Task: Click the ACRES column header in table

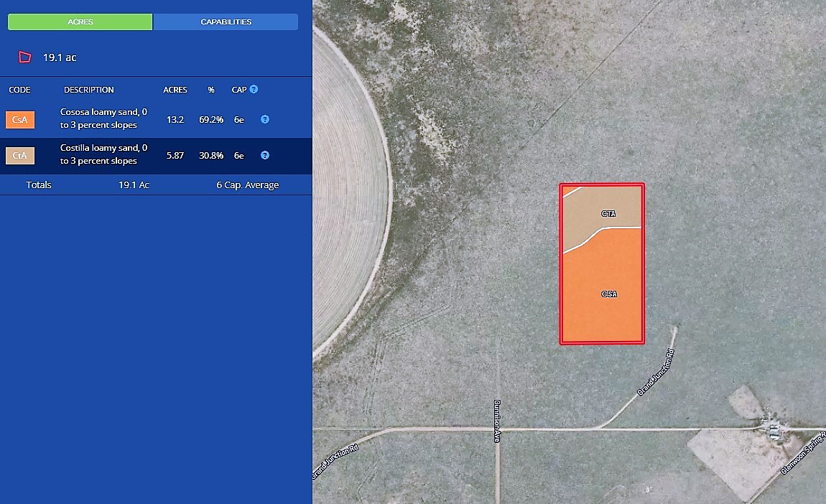Action: [x=175, y=90]
